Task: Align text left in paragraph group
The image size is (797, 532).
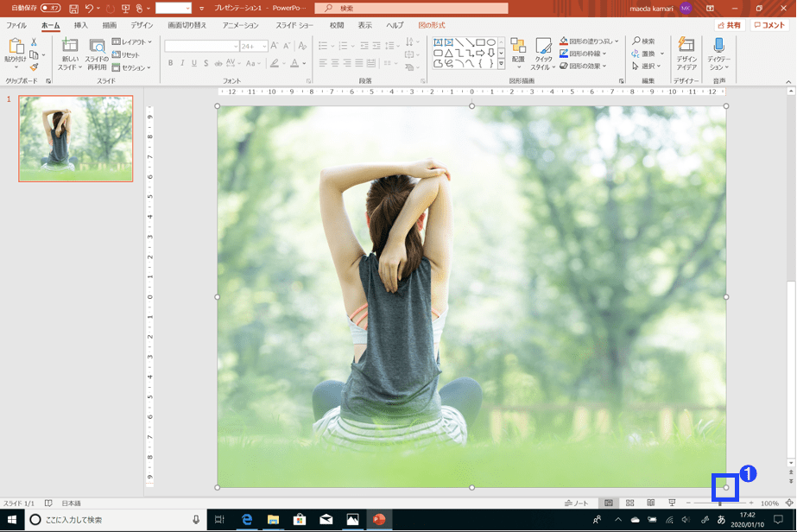Action: 323,63
